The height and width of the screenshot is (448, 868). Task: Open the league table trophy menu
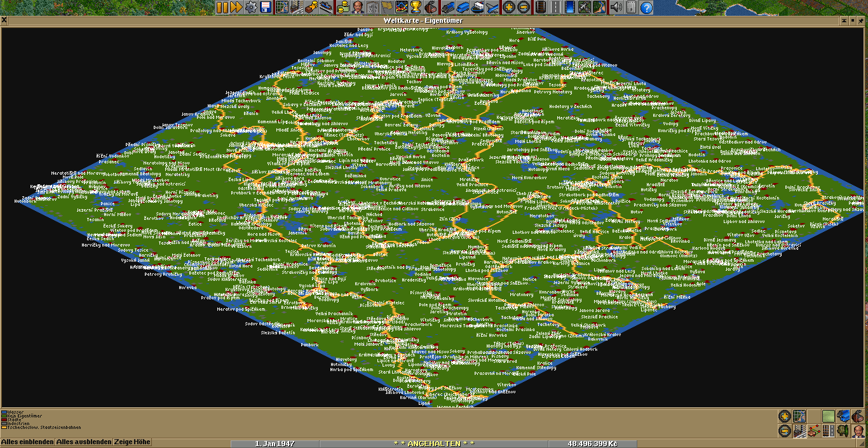coord(416,8)
